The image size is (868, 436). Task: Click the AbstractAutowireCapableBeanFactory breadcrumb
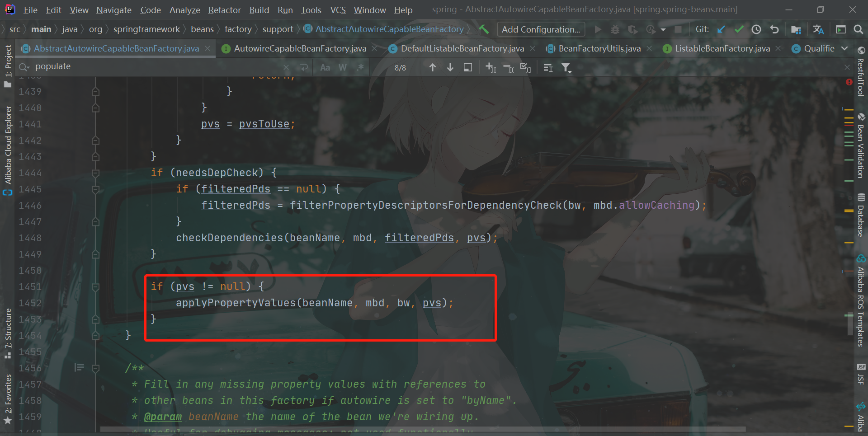384,29
